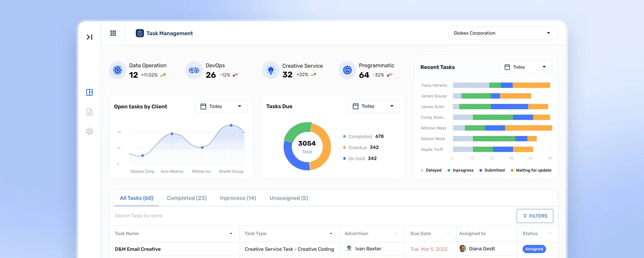Toggle the Waiting for update legend swatch
644x258 pixels.
coord(512,170)
